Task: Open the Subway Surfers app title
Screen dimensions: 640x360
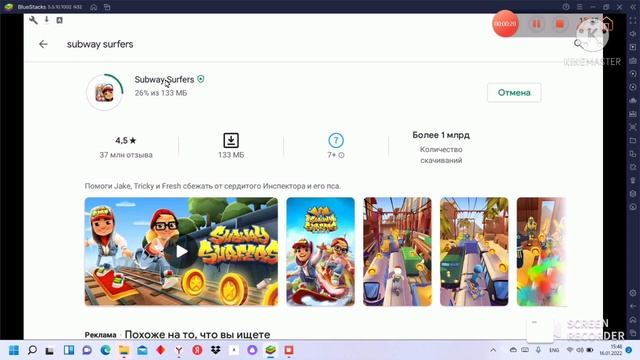Action: point(164,80)
